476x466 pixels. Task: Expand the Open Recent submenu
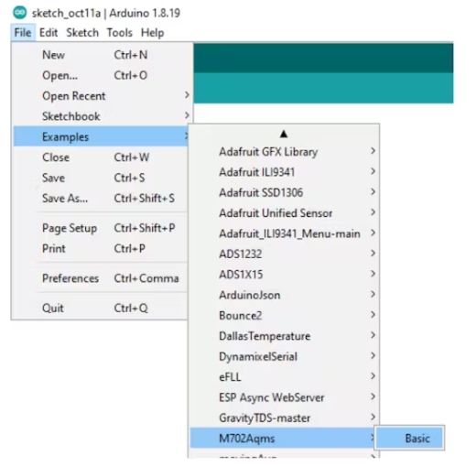[x=101, y=96]
